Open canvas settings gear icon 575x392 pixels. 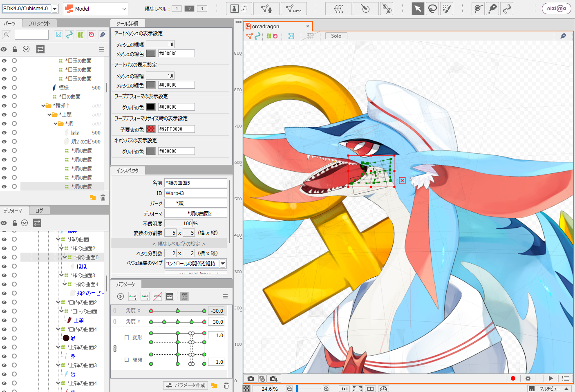[x=528, y=379]
